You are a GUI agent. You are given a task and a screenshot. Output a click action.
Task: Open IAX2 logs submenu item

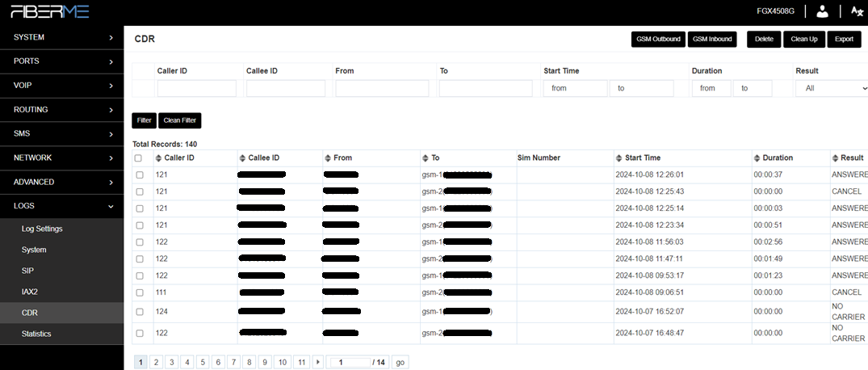click(61, 292)
